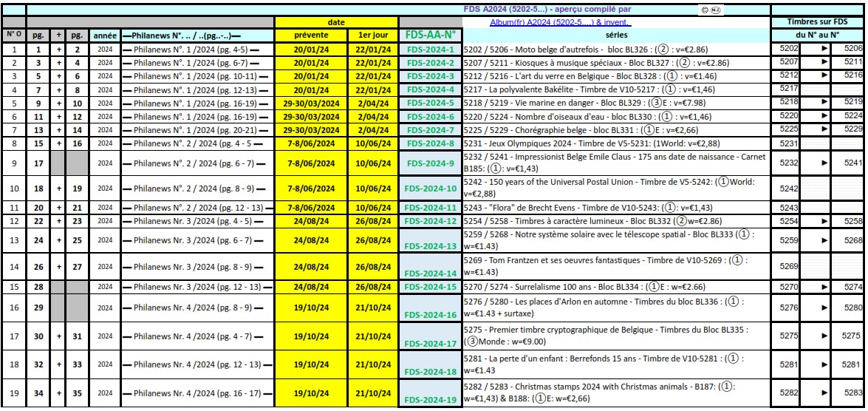Click the 'Timbres sur FDS' header cell
Image resolution: width=868 pixels, height=411 pixels.
coord(818,22)
